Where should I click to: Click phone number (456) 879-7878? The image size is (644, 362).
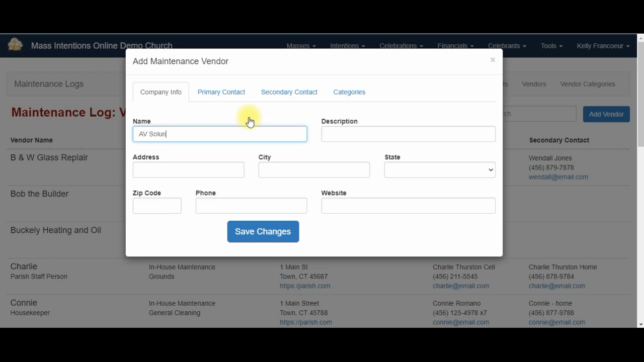[551, 167]
